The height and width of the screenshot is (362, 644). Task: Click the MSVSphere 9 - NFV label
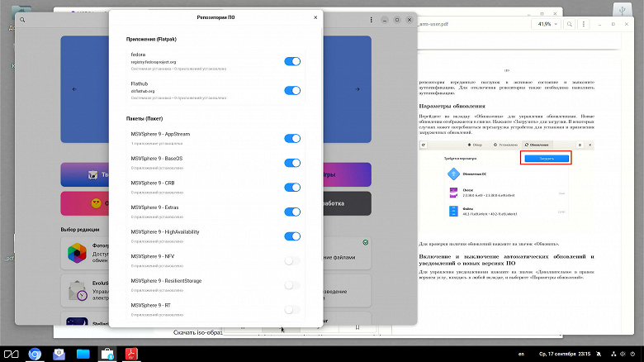point(153,256)
